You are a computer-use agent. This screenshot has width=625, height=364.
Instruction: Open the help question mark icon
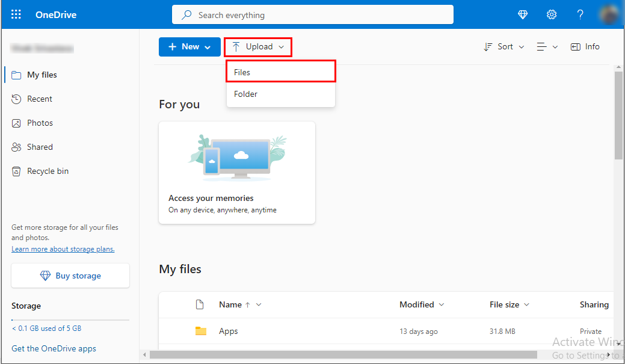pos(580,15)
